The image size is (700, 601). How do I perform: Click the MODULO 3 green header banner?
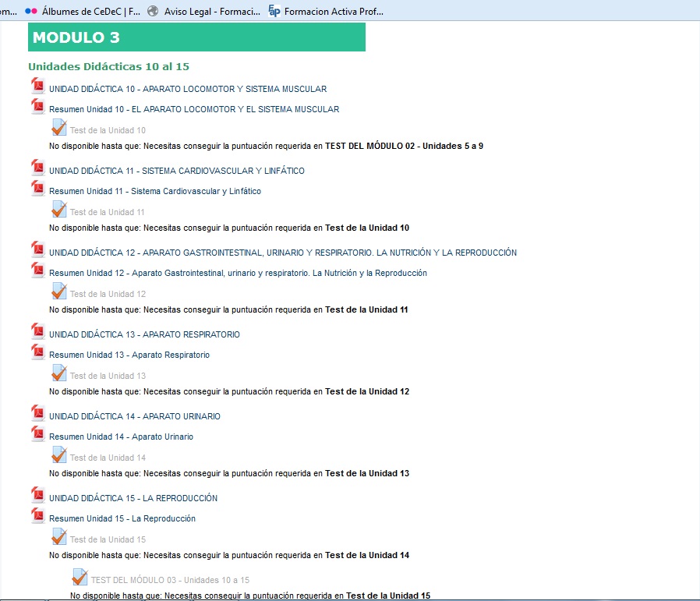(196, 37)
